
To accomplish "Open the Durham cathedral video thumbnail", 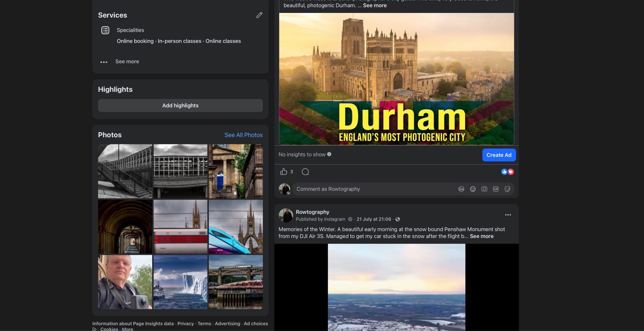I will tap(397, 79).
